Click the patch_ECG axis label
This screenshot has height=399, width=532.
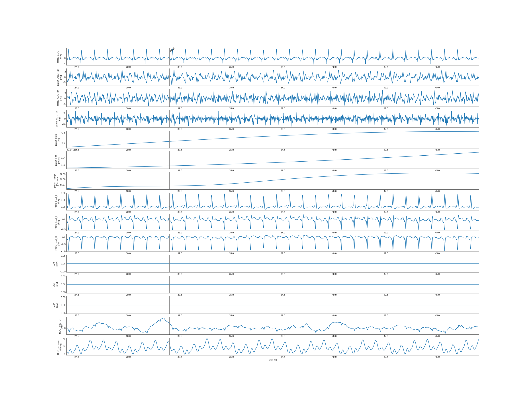point(59,57)
